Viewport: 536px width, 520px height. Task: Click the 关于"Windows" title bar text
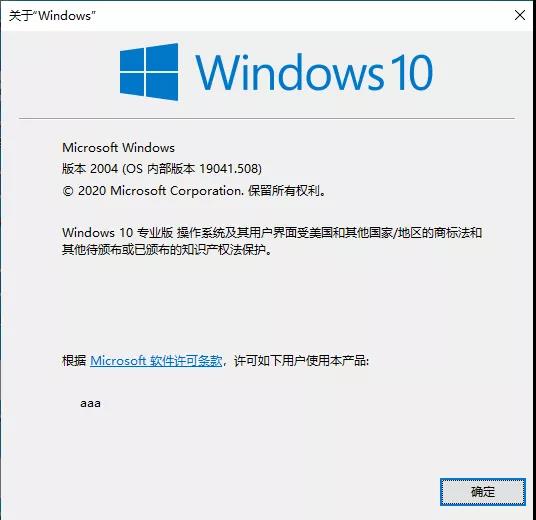52,16
